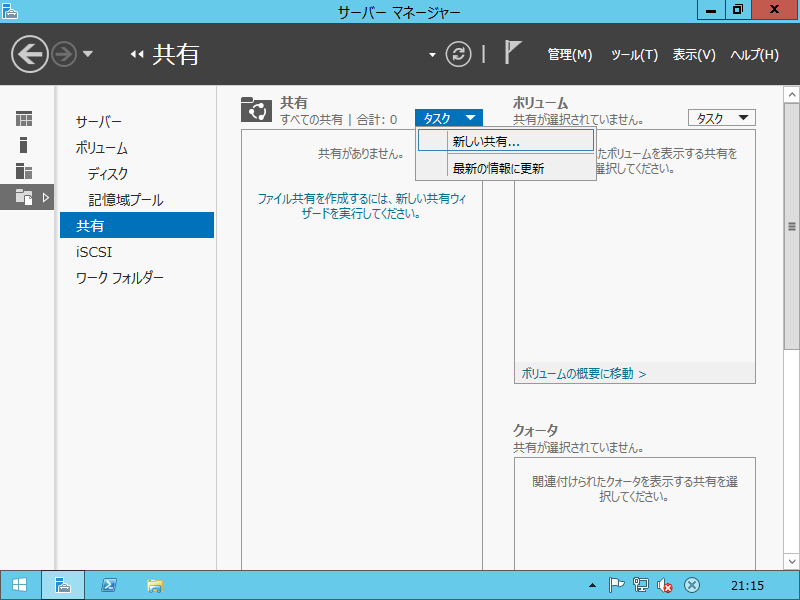Click the new share wizard link
Screen dimensions: 800x600
tap(361, 206)
